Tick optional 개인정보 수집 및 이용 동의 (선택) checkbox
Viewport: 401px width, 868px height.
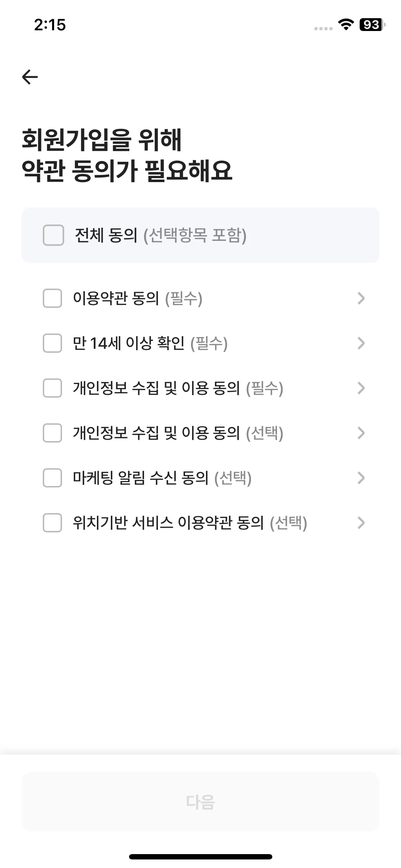[x=52, y=433]
